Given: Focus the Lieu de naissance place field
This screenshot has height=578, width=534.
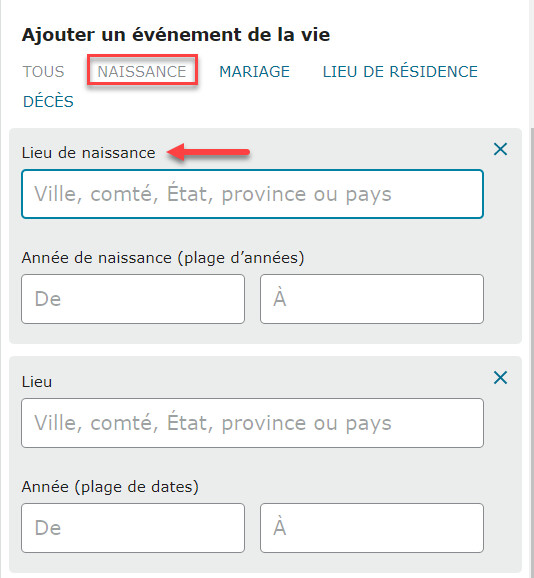Looking at the screenshot, I should point(252,194).
